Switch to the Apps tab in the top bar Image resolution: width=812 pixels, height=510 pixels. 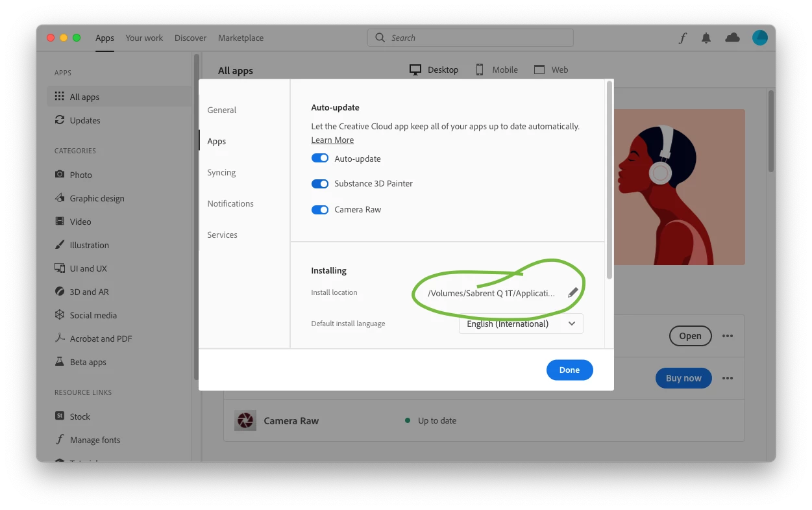[105, 38]
